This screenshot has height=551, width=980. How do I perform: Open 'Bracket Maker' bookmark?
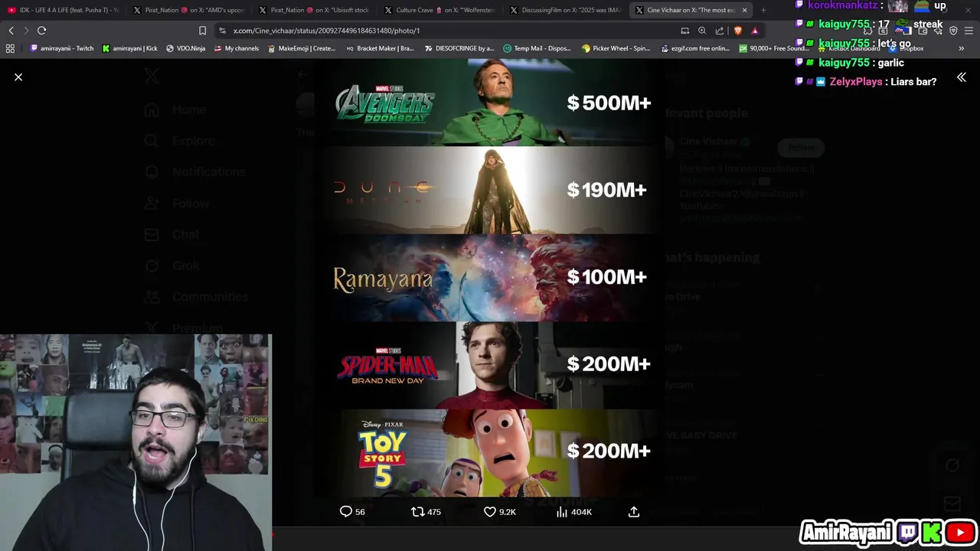click(x=380, y=48)
